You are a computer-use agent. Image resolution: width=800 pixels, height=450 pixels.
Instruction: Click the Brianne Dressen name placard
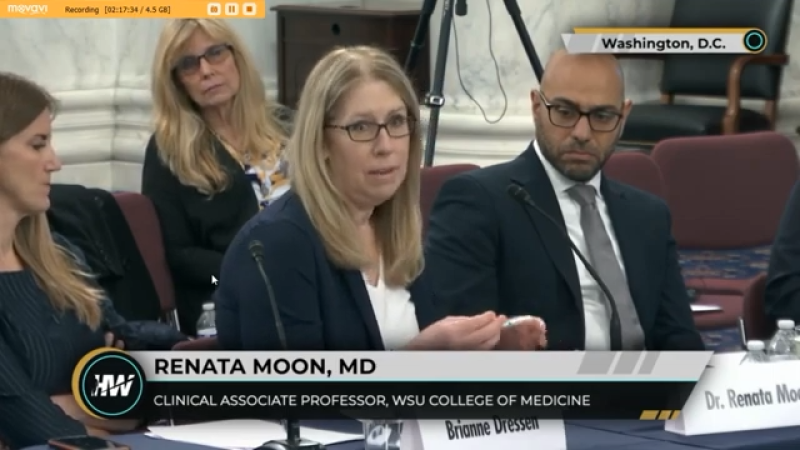point(491,431)
